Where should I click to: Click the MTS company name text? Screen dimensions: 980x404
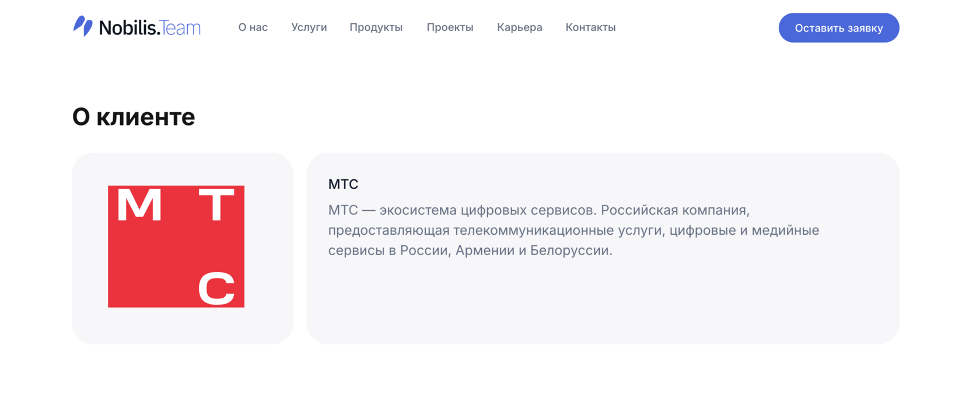click(x=343, y=184)
